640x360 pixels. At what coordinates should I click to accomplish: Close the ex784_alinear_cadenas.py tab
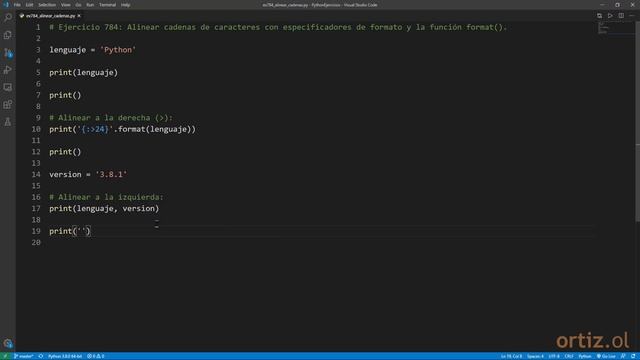(79, 16)
